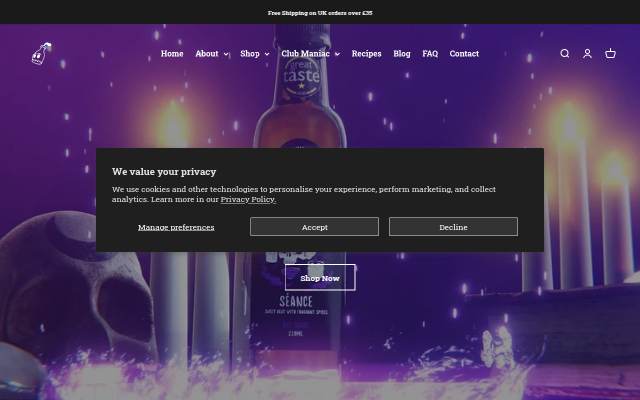Click the 'We value your privacy' heading
Image resolution: width=640 pixels, height=400 pixels.
tap(164, 171)
